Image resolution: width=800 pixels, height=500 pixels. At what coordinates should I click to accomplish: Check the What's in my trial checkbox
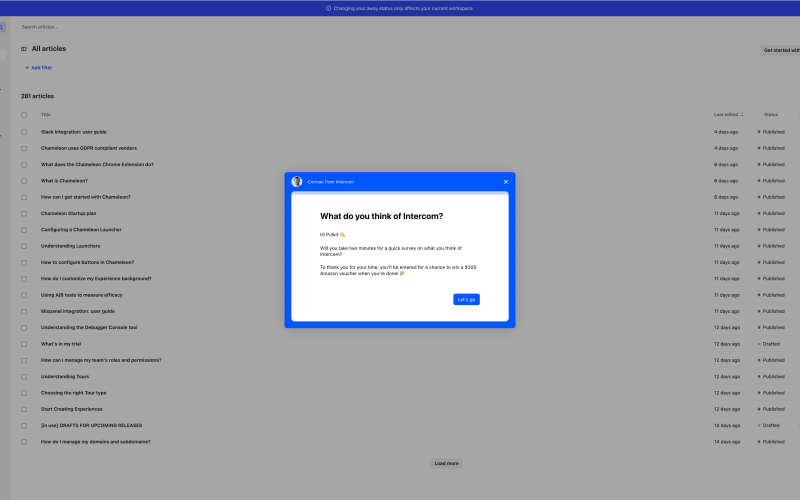24,344
